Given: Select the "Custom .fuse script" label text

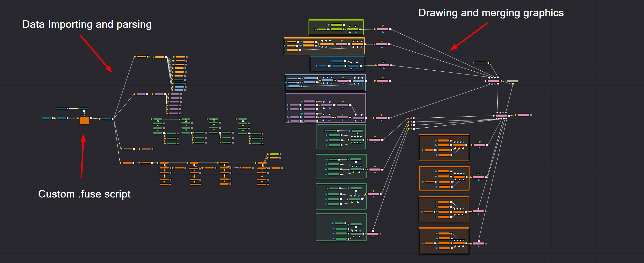Looking at the screenshot, I should point(84,194).
